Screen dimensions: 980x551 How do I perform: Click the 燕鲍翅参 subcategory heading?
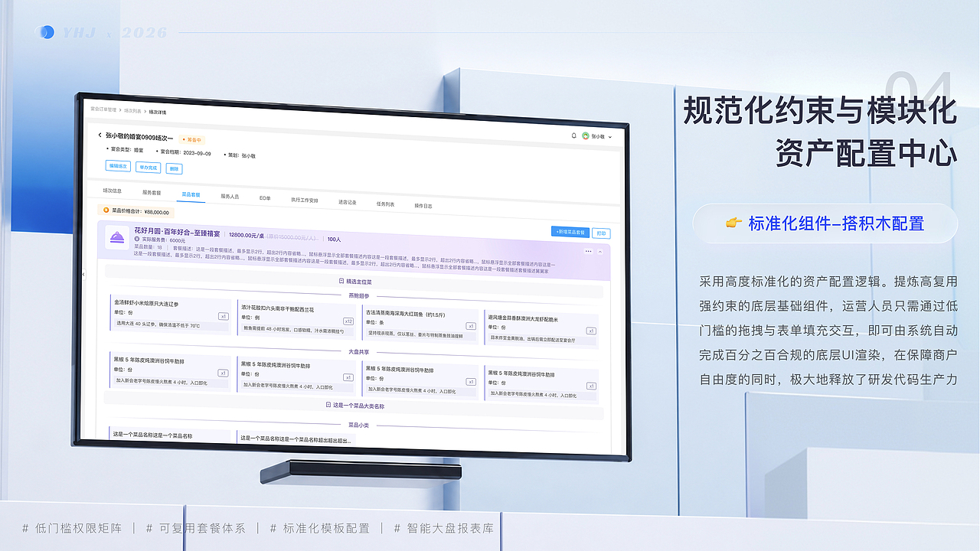tap(358, 295)
